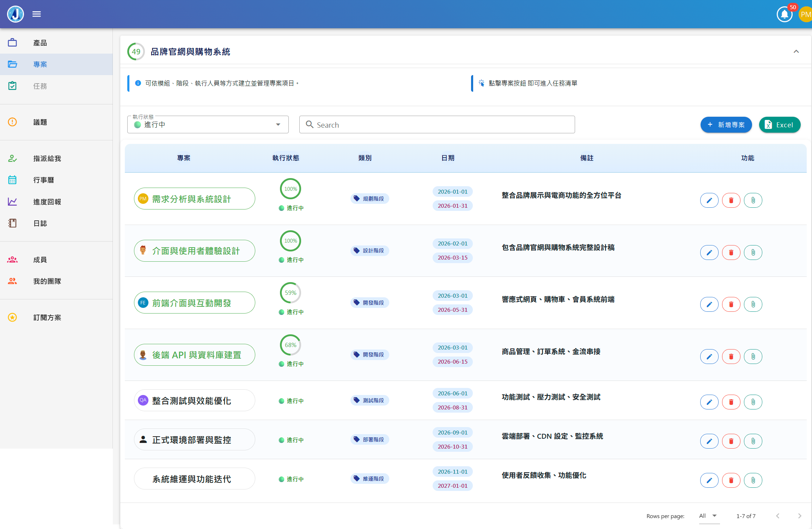Export using the Excel button
The height and width of the screenshot is (529, 812).
(x=780, y=125)
